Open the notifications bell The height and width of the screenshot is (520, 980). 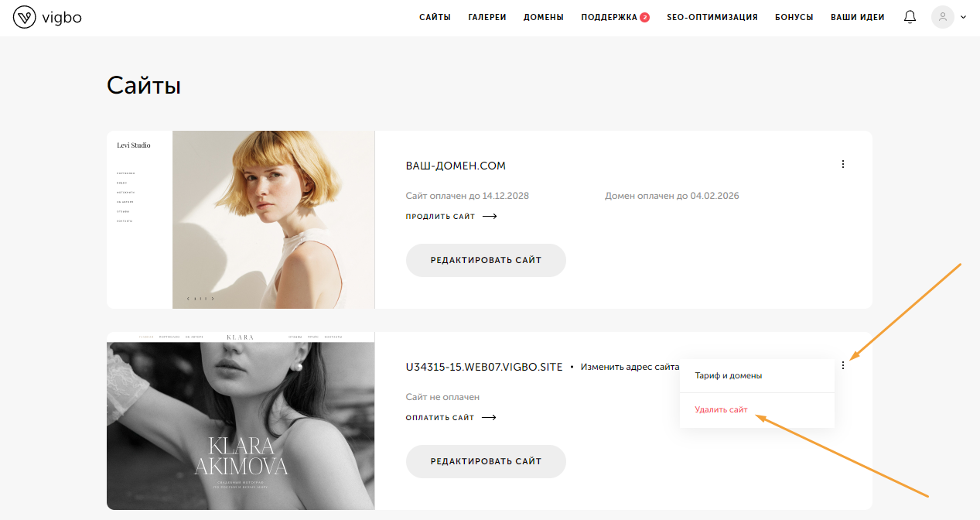click(910, 17)
